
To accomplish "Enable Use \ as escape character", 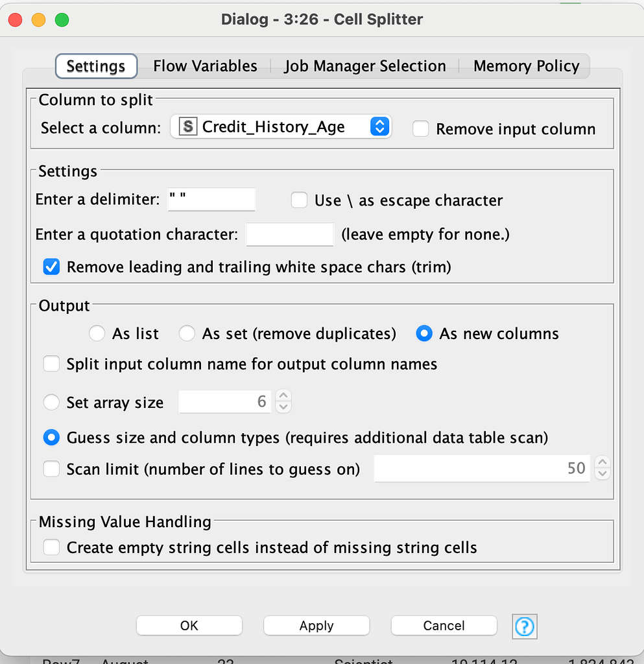I will click(299, 200).
